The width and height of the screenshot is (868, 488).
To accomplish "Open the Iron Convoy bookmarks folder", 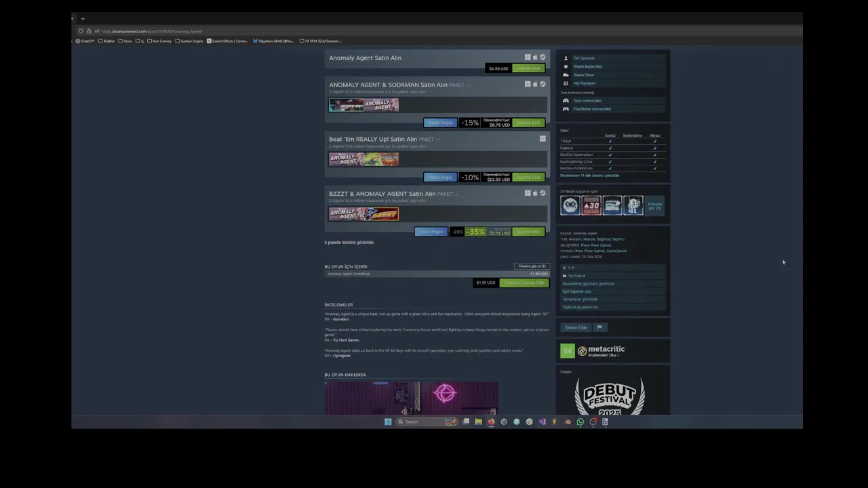I will click(159, 41).
